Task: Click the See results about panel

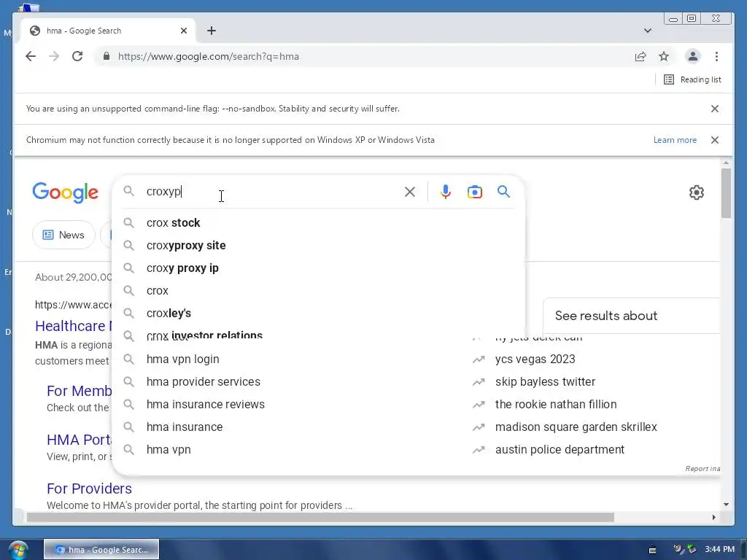Action: [x=631, y=316]
